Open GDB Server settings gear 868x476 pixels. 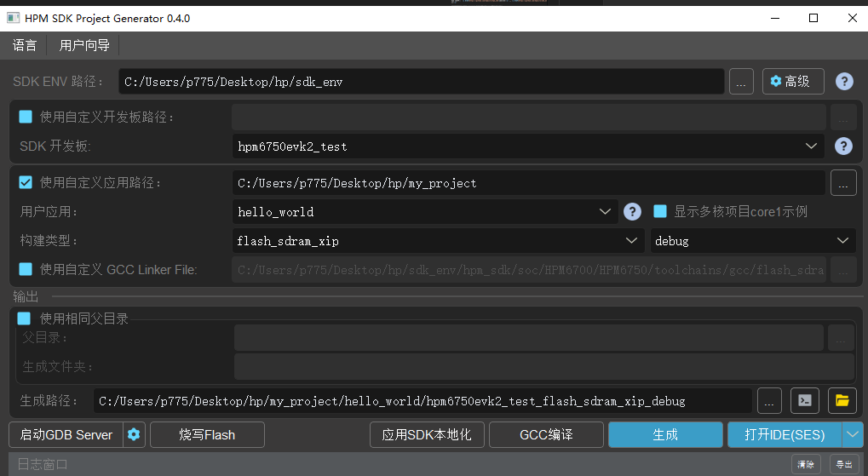[134, 435]
